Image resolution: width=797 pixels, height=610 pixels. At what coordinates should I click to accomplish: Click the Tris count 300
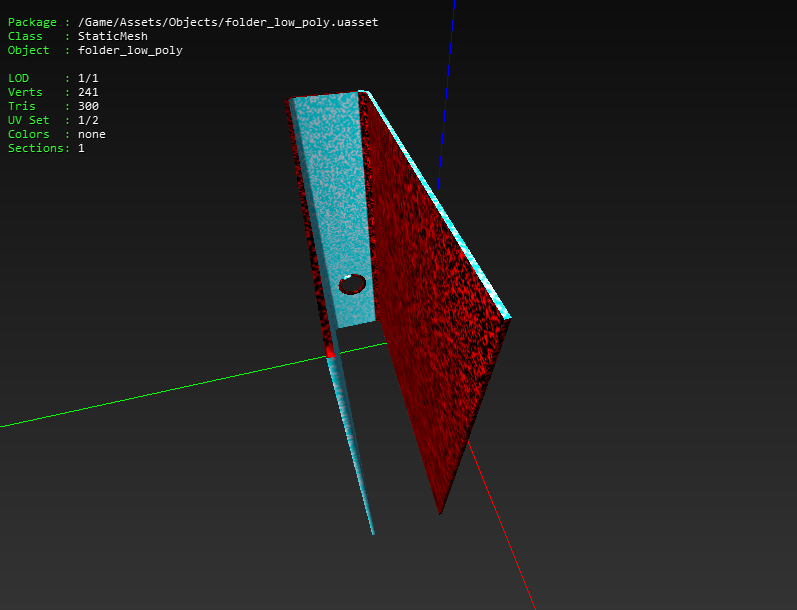(x=88, y=106)
